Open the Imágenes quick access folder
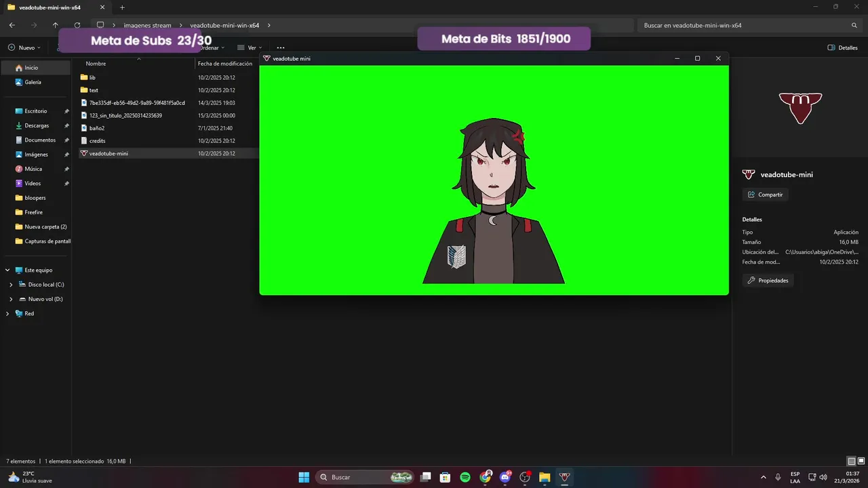The image size is (868, 488). pos(35,155)
